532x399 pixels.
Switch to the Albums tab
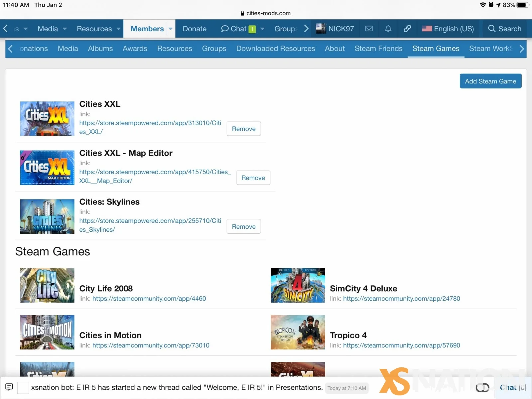coord(100,49)
